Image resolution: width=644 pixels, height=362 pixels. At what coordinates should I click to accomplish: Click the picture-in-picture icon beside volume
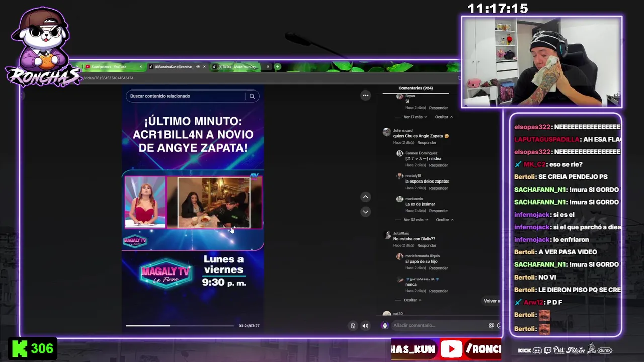pos(353,326)
